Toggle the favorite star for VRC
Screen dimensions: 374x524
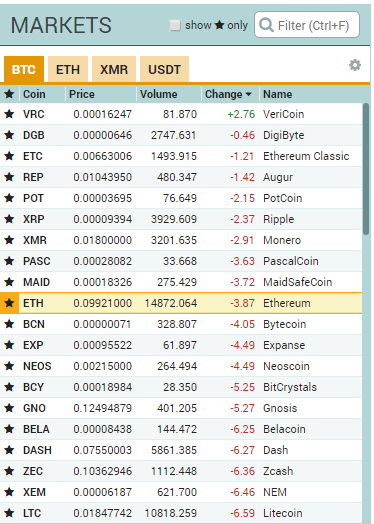(9, 114)
